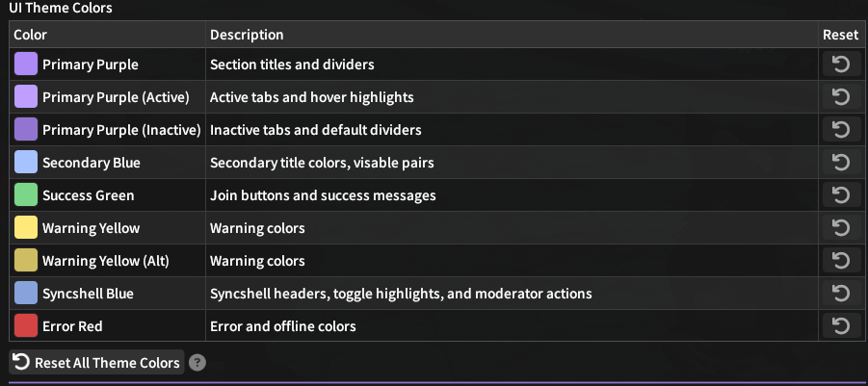The height and width of the screenshot is (386, 868).
Task: Click the help question mark icon
Action: pos(197,363)
